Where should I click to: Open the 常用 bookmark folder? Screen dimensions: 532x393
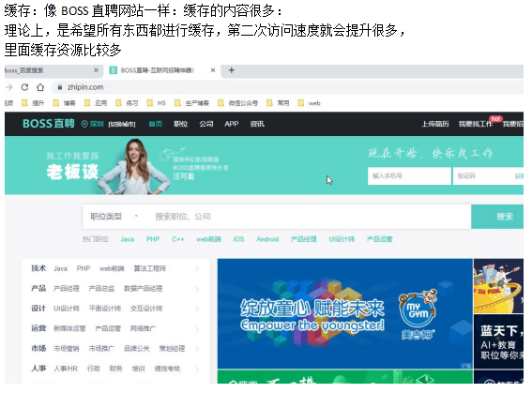pos(279,103)
